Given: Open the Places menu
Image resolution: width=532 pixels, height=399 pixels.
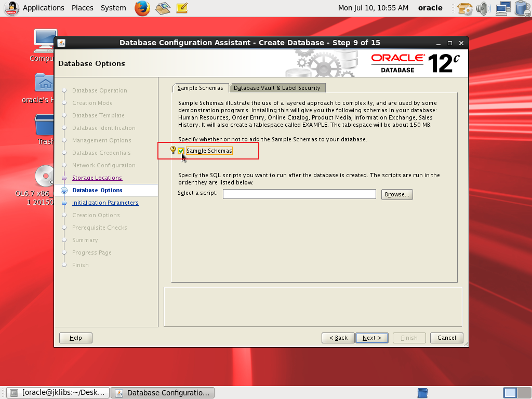Looking at the screenshot, I should tap(83, 8).
